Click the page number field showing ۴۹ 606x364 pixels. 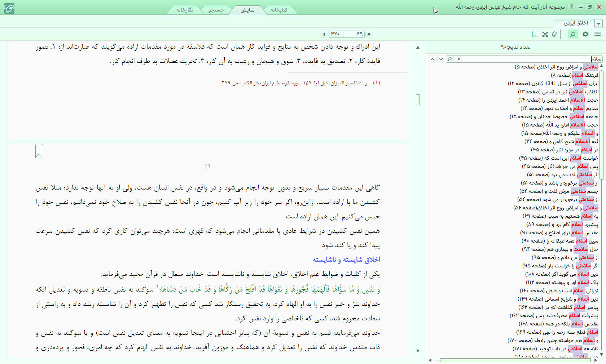point(354,34)
